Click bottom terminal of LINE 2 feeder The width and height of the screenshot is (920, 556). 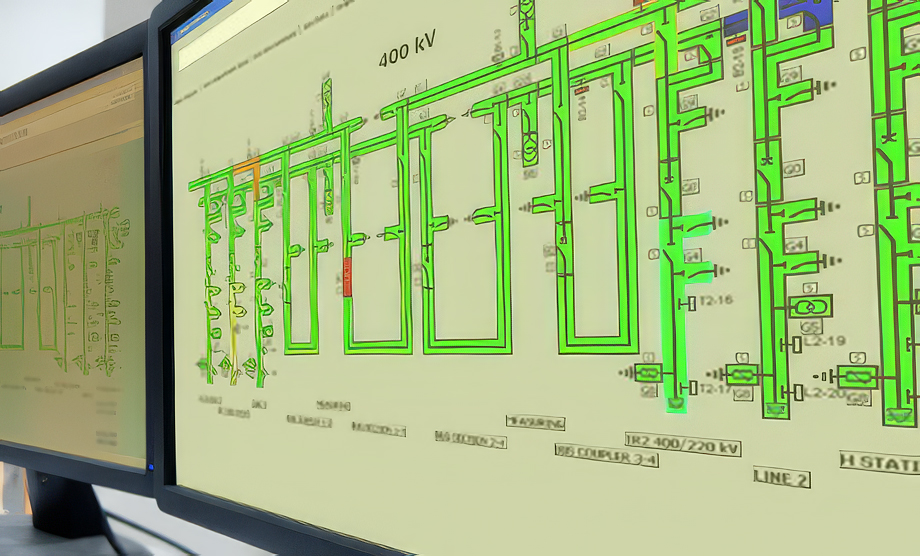point(776,410)
